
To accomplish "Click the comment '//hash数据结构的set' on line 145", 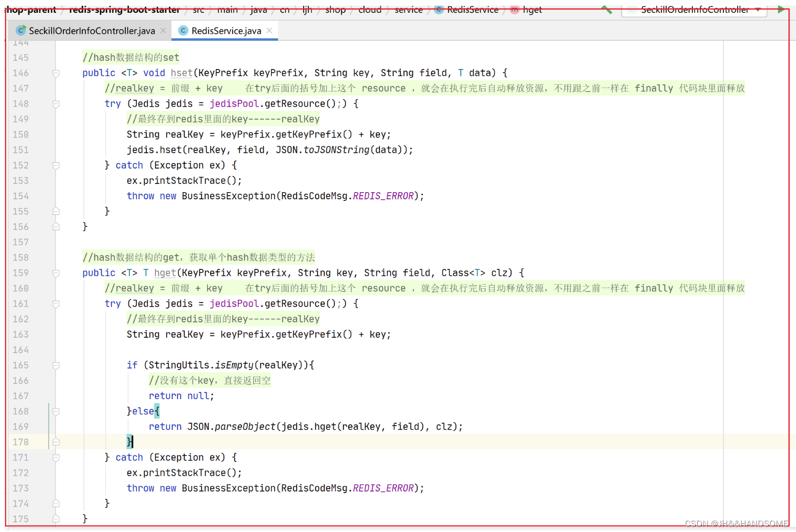I will 131,57.
